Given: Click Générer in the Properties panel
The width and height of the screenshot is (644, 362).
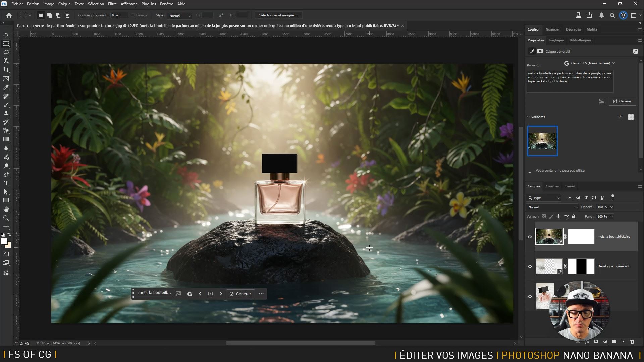Looking at the screenshot, I should click(x=622, y=101).
